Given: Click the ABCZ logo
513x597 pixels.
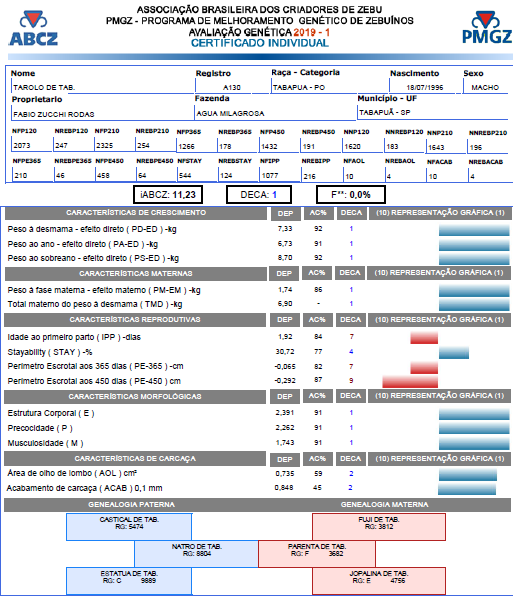Looking at the screenshot, I should [x=34, y=29].
